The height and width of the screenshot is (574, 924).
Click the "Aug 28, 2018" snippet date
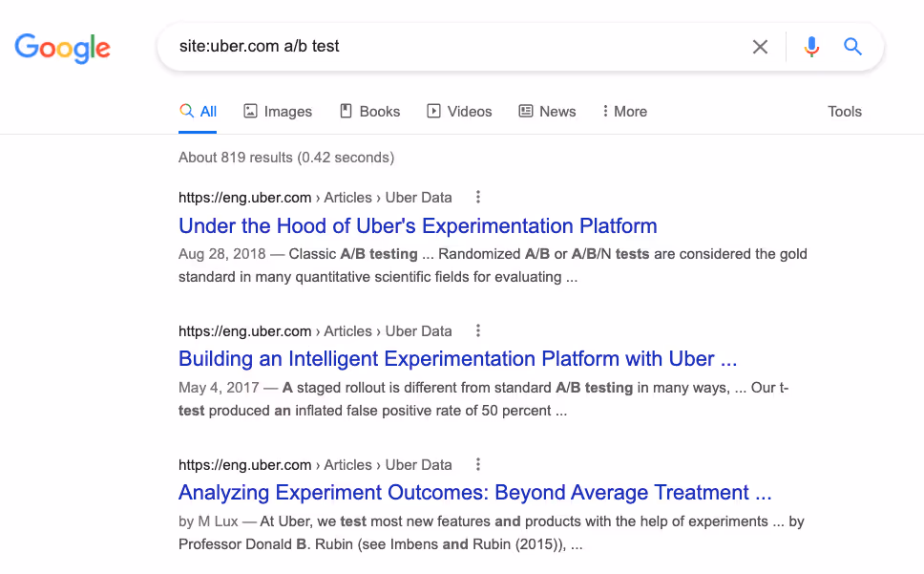(x=222, y=254)
